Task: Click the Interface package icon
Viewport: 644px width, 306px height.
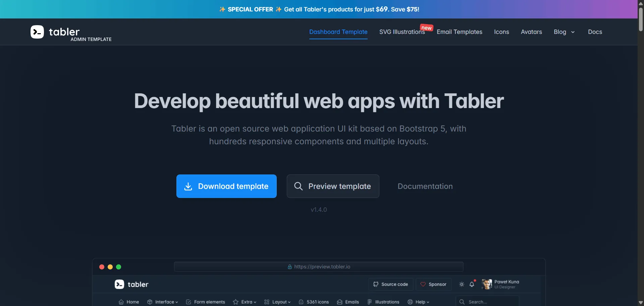Action: tap(150, 302)
